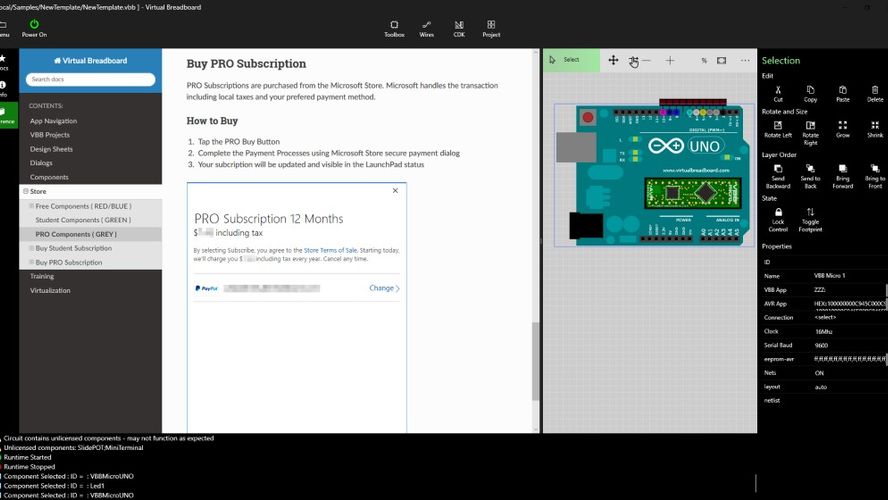Screen dimensions: 888x500
Task: Click the Virtual Breadboard home link
Action: tap(91, 61)
